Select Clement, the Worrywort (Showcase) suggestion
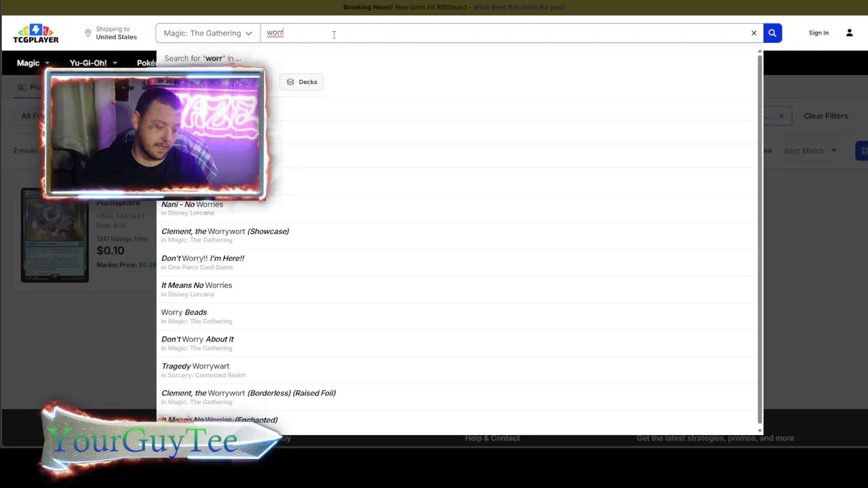This screenshot has width=868, height=488. tap(456, 235)
